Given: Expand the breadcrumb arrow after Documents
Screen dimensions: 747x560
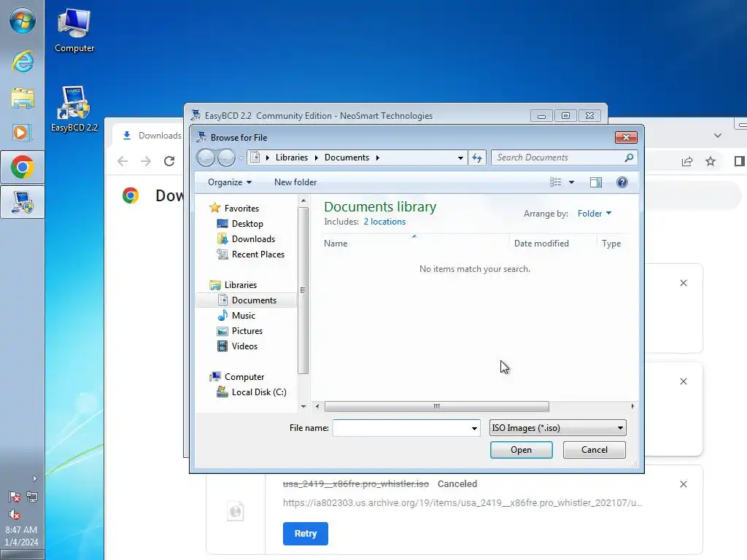Looking at the screenshot, I should coord(377,157).
